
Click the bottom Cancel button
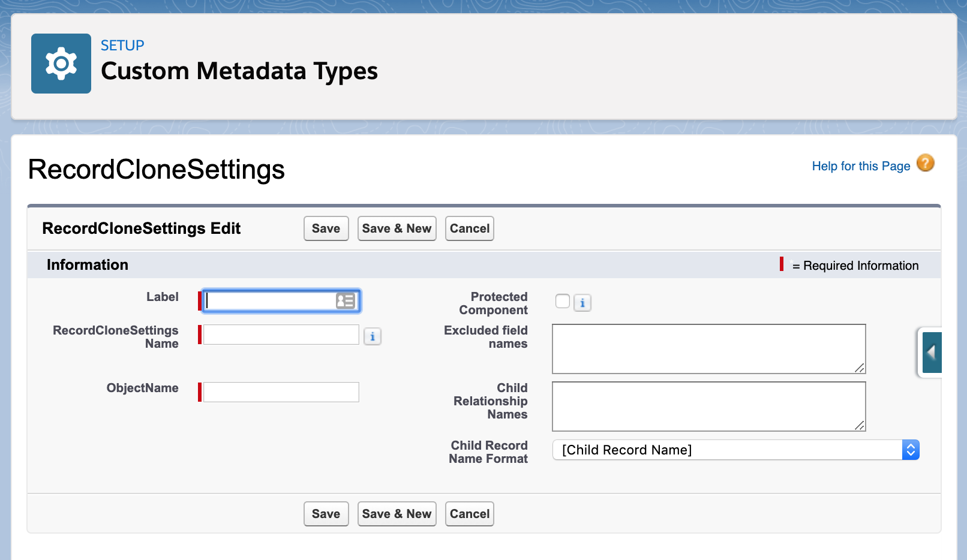[469, 514]
